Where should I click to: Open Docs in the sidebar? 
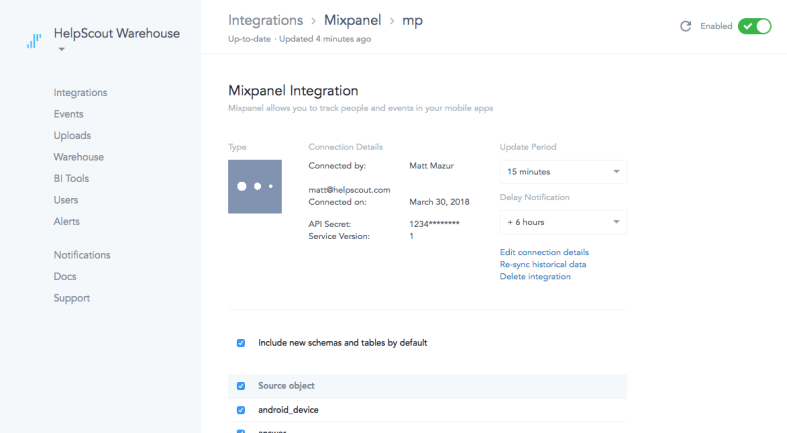(65, 276)
